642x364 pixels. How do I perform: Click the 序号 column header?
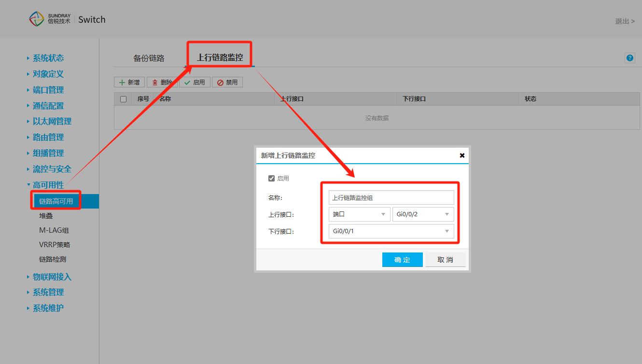click(143, 99)
